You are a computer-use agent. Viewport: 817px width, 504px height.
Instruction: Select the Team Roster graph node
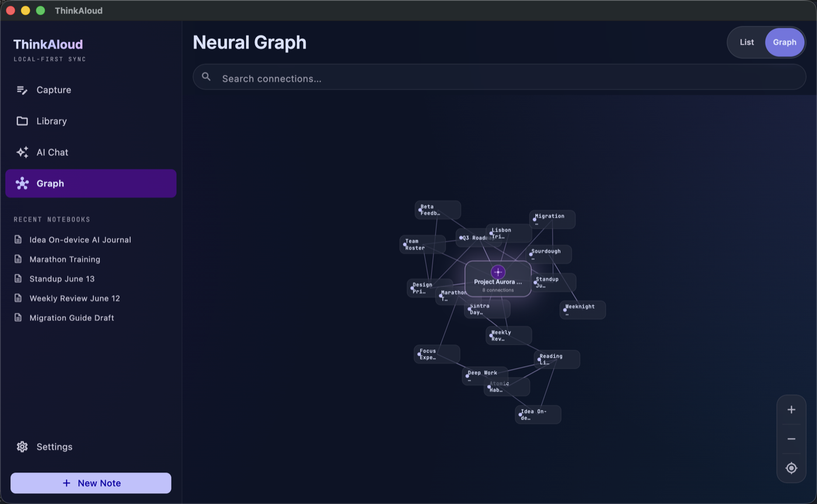click(423, 244)
